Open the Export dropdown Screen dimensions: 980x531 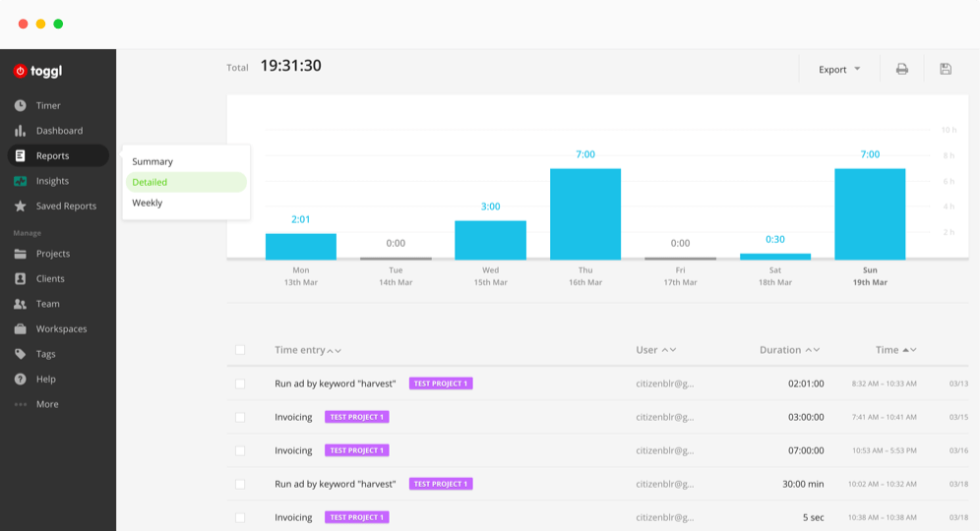[x=838, y=69]
